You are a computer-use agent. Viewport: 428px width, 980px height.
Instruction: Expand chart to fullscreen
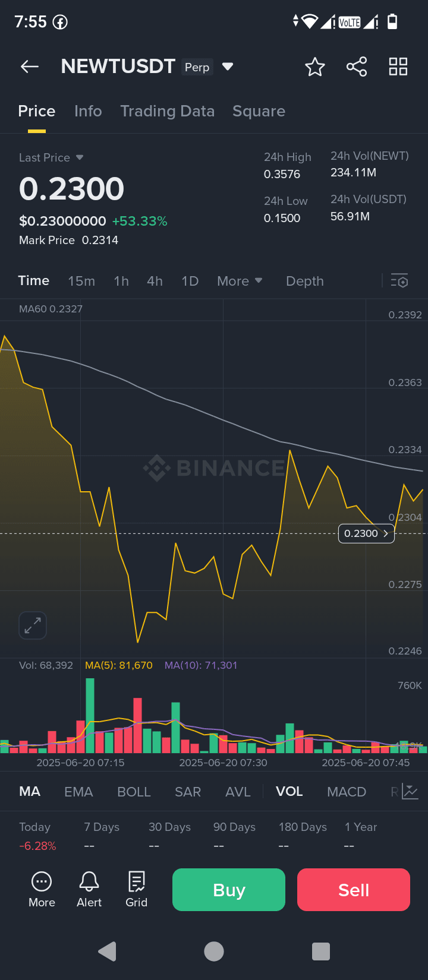point(33,625)
